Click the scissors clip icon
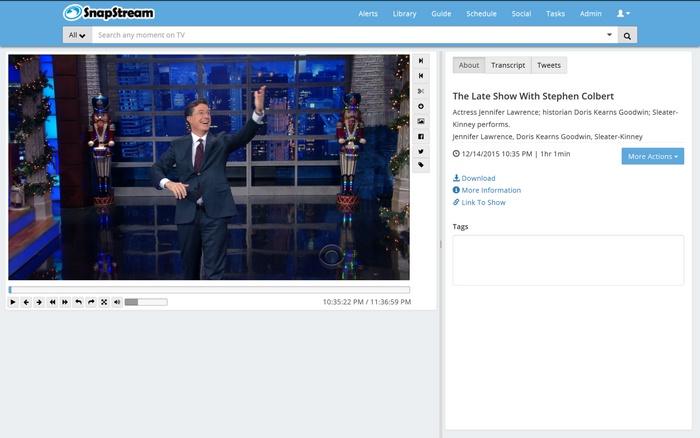 point(421,91)
